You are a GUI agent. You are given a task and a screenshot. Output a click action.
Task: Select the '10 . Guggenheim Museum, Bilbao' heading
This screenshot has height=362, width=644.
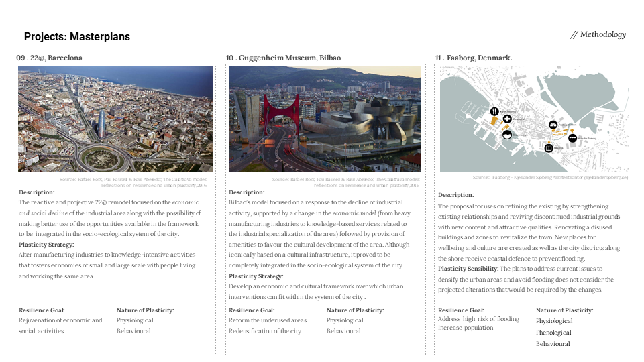tap(283, 58)
